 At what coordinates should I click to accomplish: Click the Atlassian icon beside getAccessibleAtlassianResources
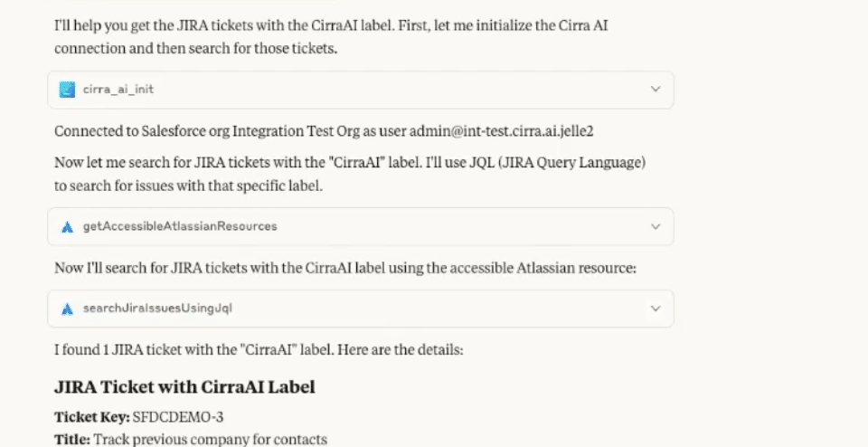[x=66, y=226]
